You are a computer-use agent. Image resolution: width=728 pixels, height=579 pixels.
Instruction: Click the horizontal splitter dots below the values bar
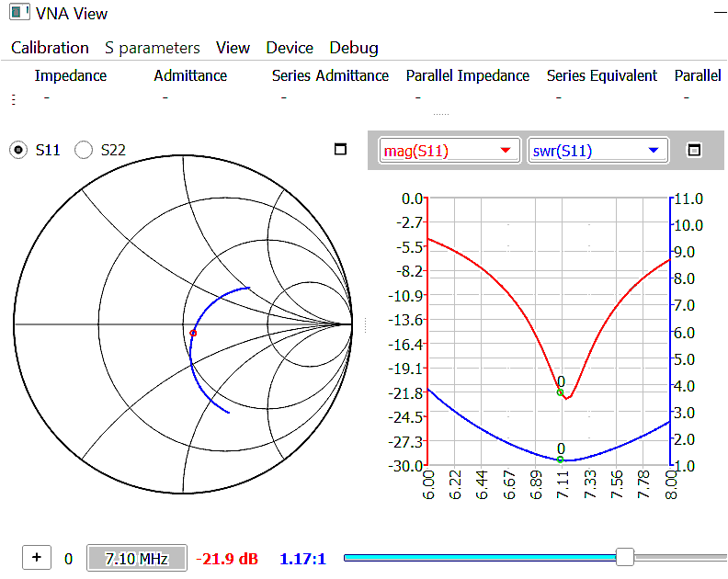pos(441,114)
